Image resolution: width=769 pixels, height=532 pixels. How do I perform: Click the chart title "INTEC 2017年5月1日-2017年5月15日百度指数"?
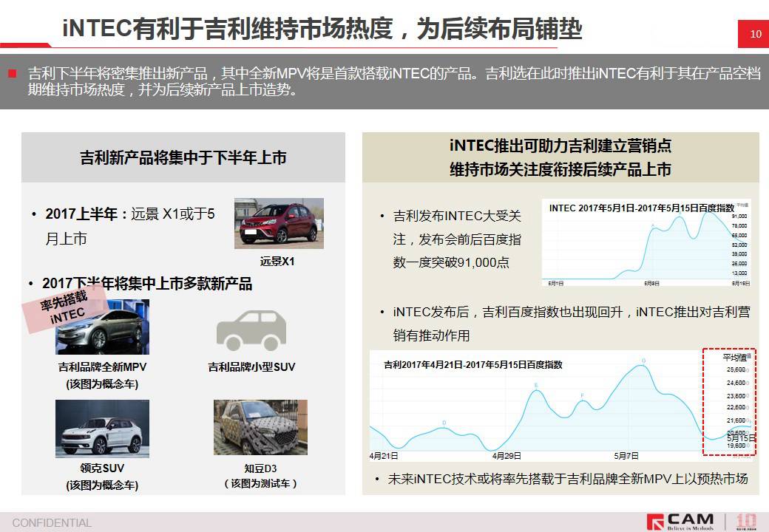point(642,208)
